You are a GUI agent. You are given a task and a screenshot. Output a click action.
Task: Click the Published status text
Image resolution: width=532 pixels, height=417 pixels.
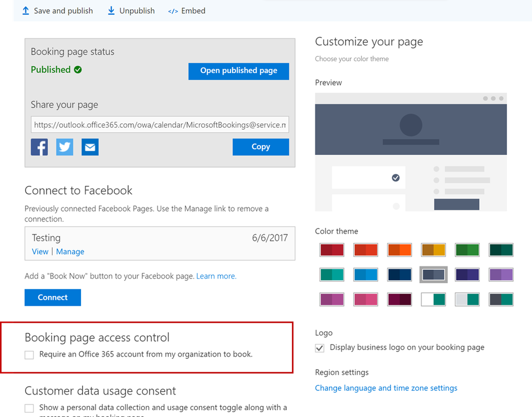(51, 70)
